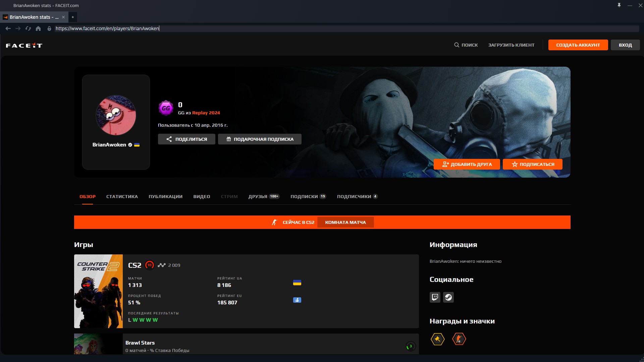
Task: Click the Поделиться share button
Action: pos(186,139)
